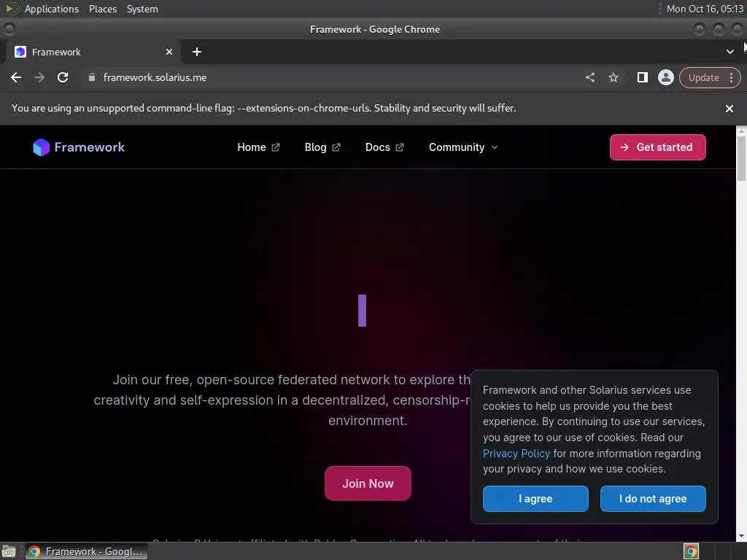Screen dimensions: 747x560
Task: Open the Home nav link
Action: pos(258,147)
